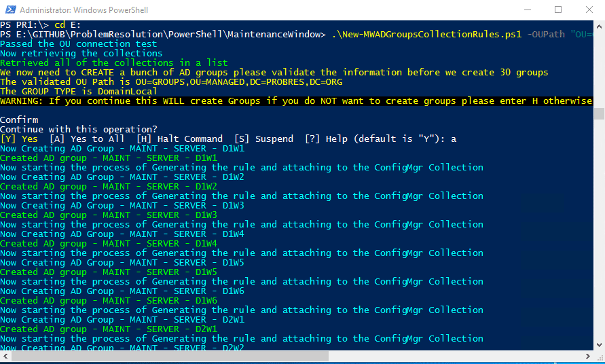Close the Administrator PowerShell window
605x364 pixels.
click(x=589, y=10)
